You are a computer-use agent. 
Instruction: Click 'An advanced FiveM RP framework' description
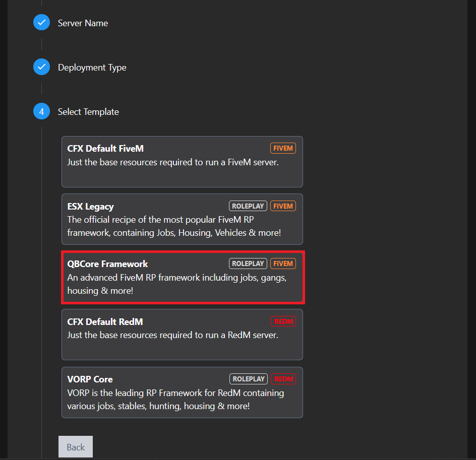pos(177,284)
